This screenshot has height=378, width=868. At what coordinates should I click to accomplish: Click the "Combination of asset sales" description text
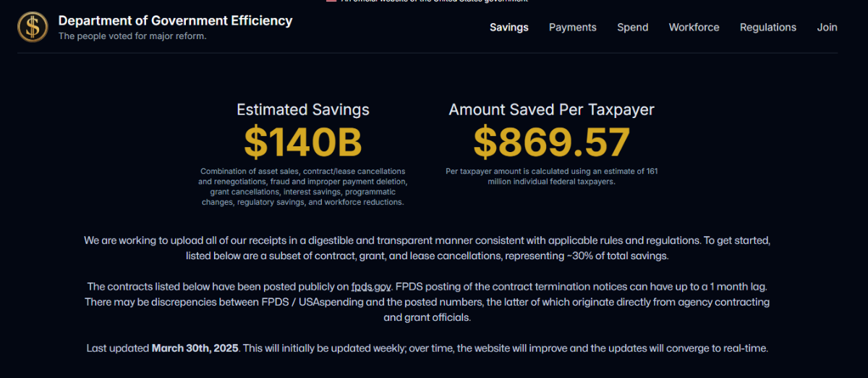tap(302, 187)
